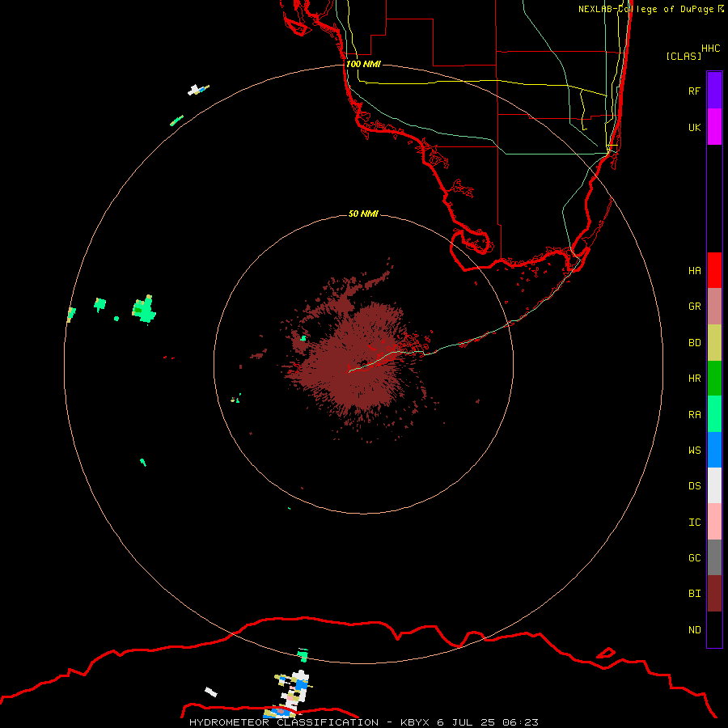Click the HR legend label
The image size is (728, 728).
pyautogui.click(x=694, y=379)
